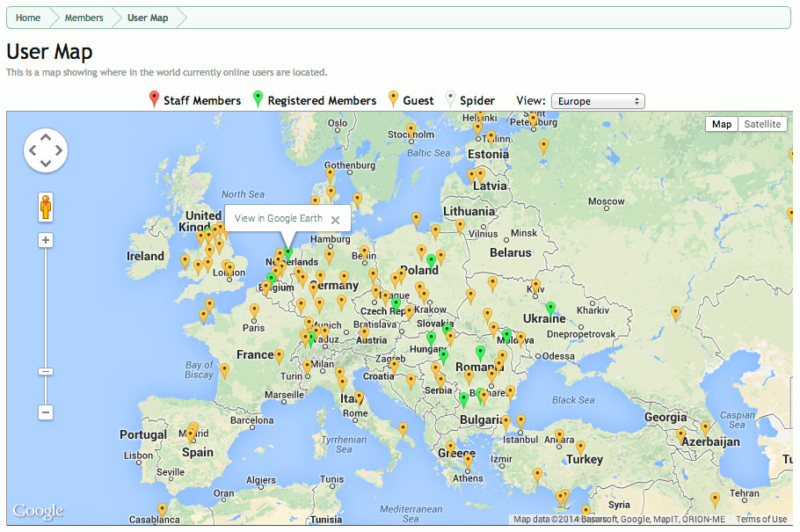Viewport: 800px width, 532px height.
Task: Click the View in Google Earth link
Action: (279, 218)
